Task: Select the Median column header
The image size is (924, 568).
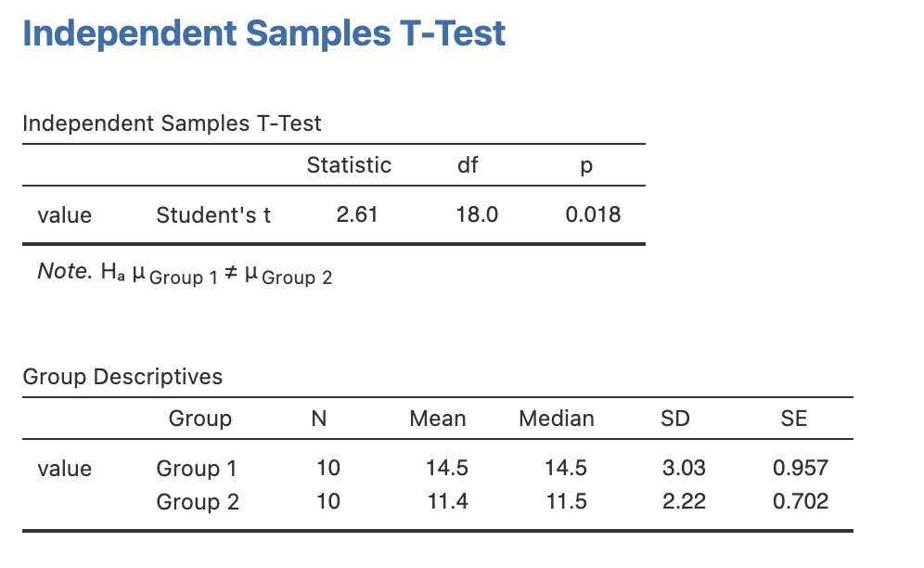Action: [557, 419]
